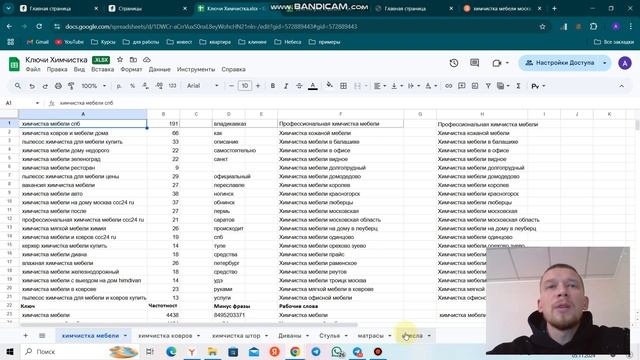Image resolution: width=640 pixels, height=360 pixels.
Task: Insert a chart
Action: (x=475, y=86)
